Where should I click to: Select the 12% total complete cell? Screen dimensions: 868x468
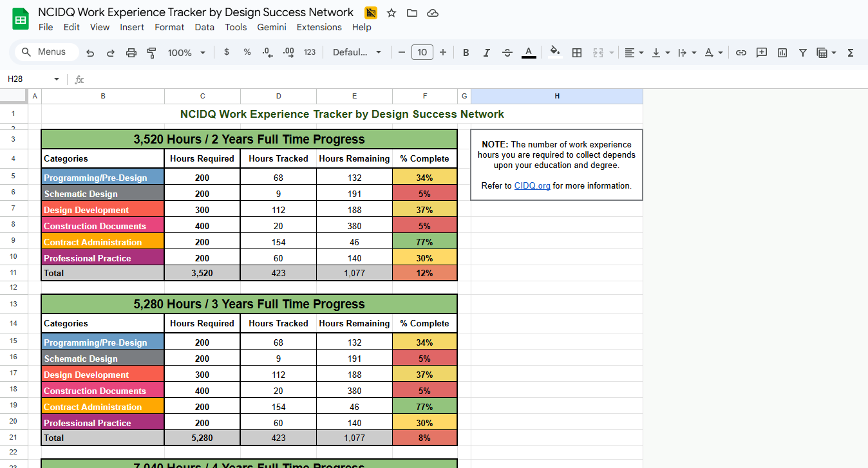pos(425,273)
